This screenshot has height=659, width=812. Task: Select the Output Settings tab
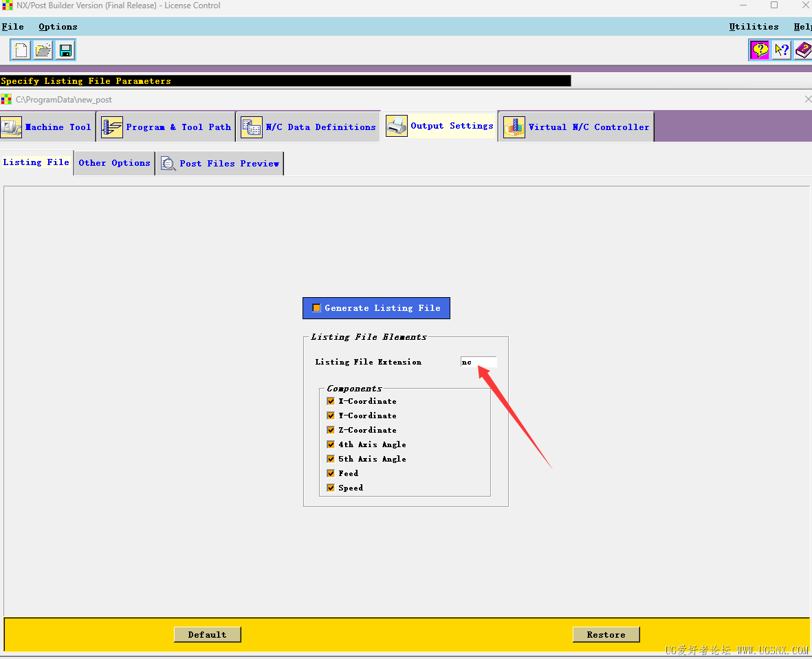tap(439, 126)
